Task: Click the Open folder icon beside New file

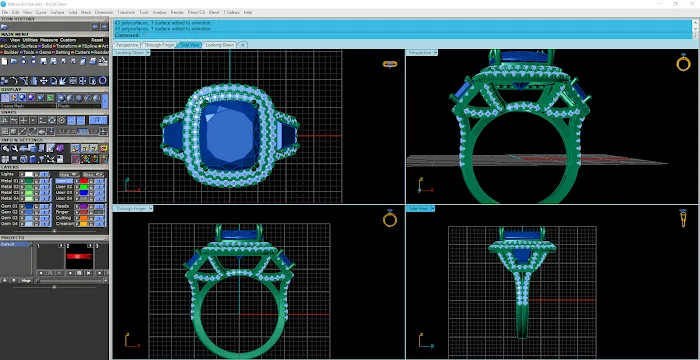Action: (14, 61)
